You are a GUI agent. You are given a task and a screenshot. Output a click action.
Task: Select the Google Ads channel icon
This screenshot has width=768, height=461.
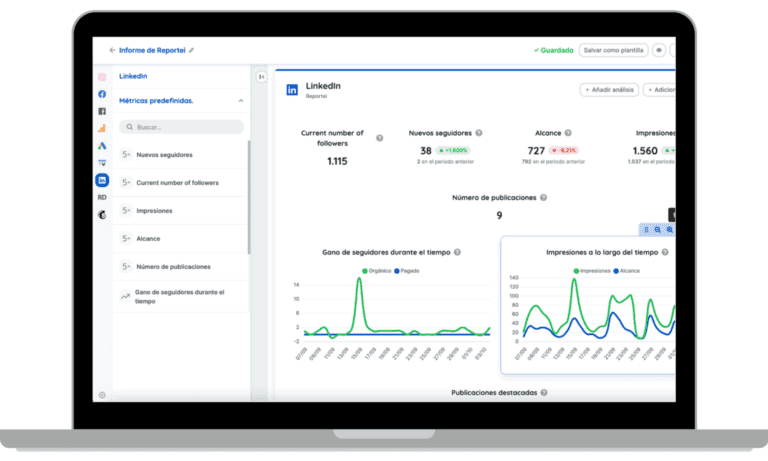pyautogui.click(x=102, y=146)
